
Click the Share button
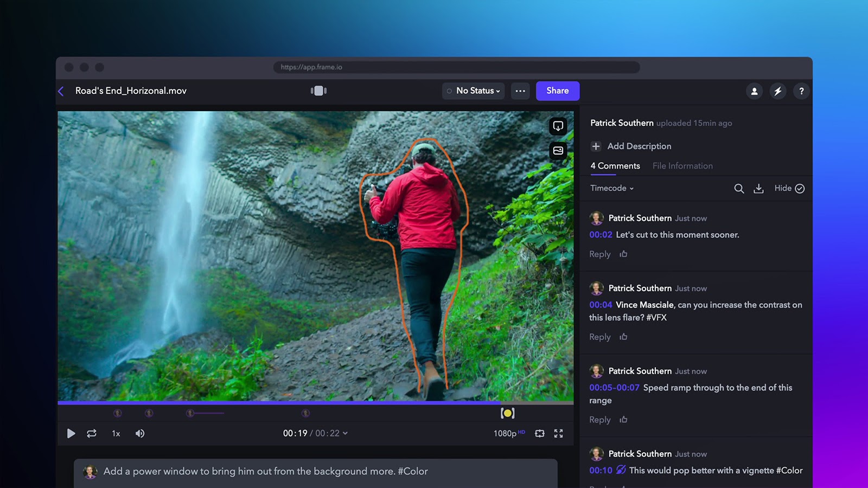(x=557, y=91)
